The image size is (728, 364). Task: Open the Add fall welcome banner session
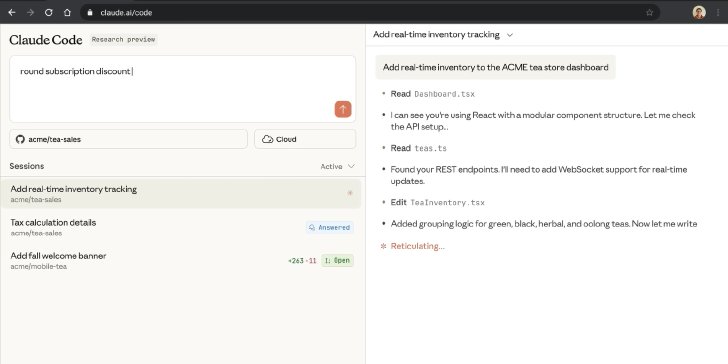[182, 260]
